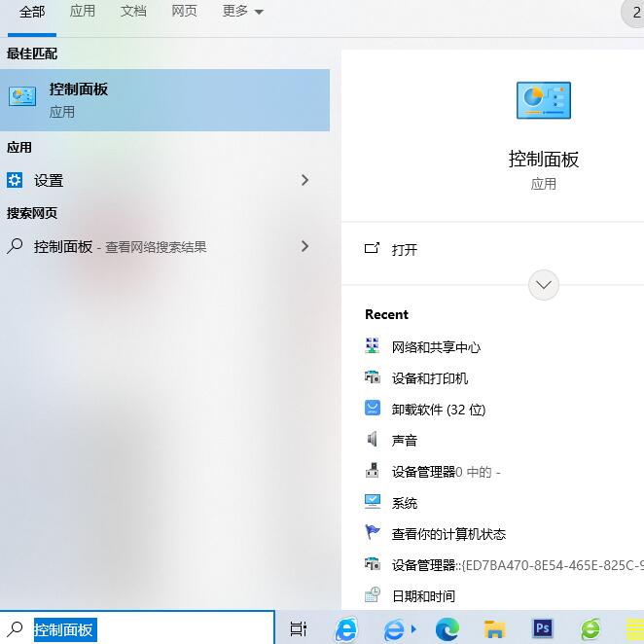Open 查看你的计算机状态 recent item

[448, 534]
